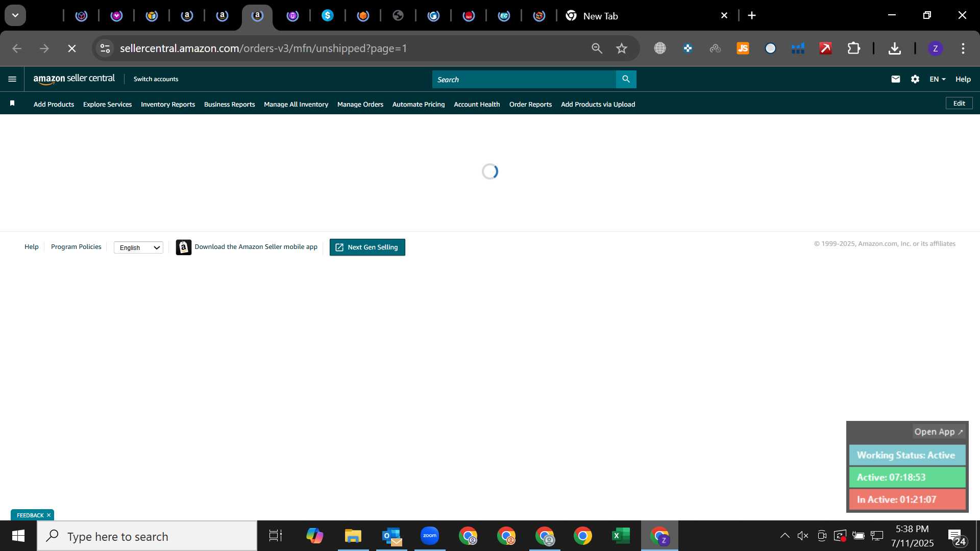
Task: Expand the EN language dropdown in header
Action: point(938,79)
